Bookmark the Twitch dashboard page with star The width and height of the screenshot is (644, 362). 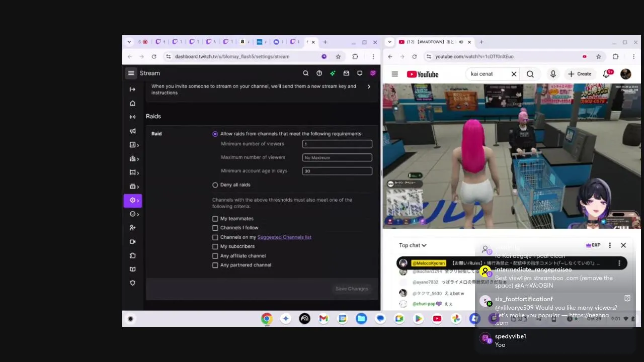coord(338,57)
